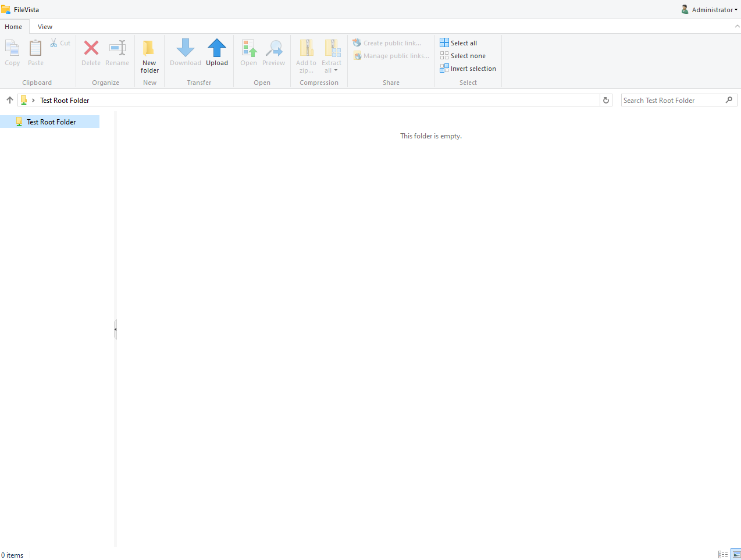Open the Administrator user menu

coord(710,10)
